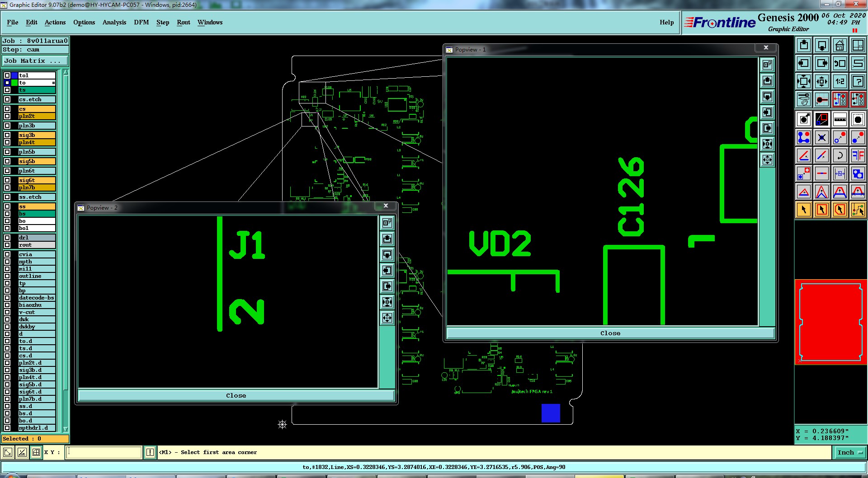
Task: Click the rotate curved arrow icon
Action: [840, 155]
